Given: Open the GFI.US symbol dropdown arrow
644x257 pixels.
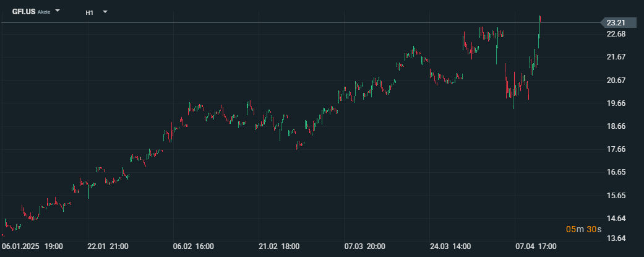Looking at the screenshot, I should click(x=58, y=11).
